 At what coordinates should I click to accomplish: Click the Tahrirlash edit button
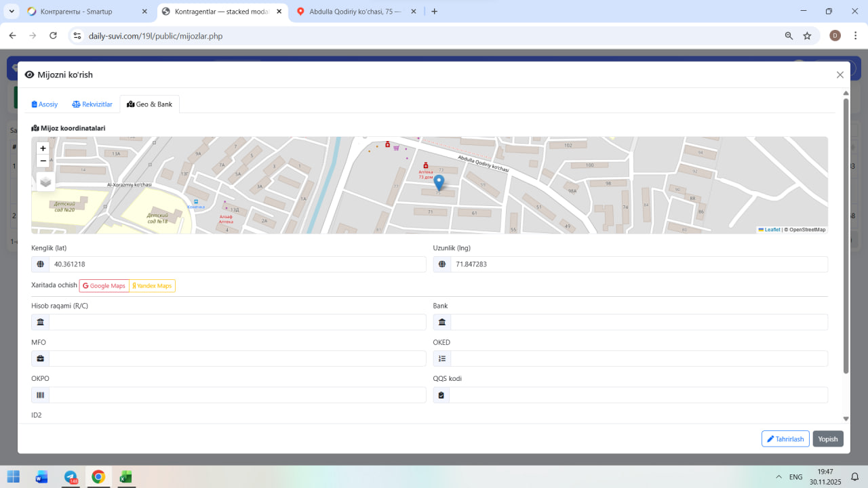click(785, 439)
